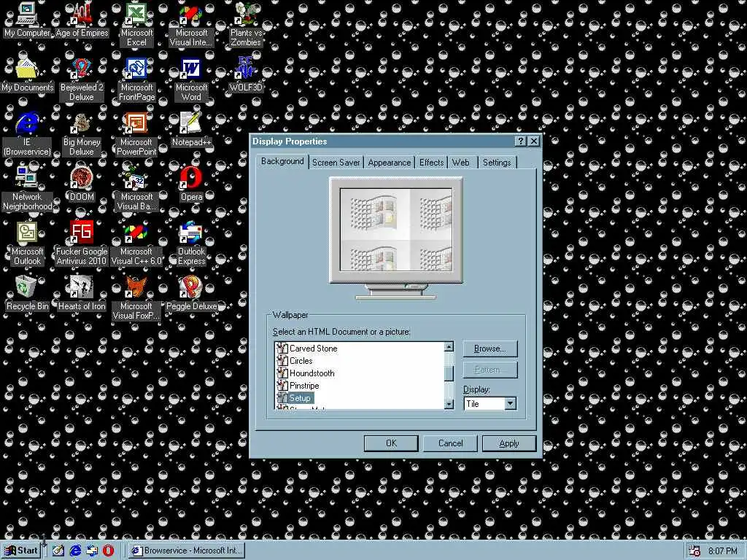Open Network Neighborhood icon
747x560 pixels.
click(27, 189)
